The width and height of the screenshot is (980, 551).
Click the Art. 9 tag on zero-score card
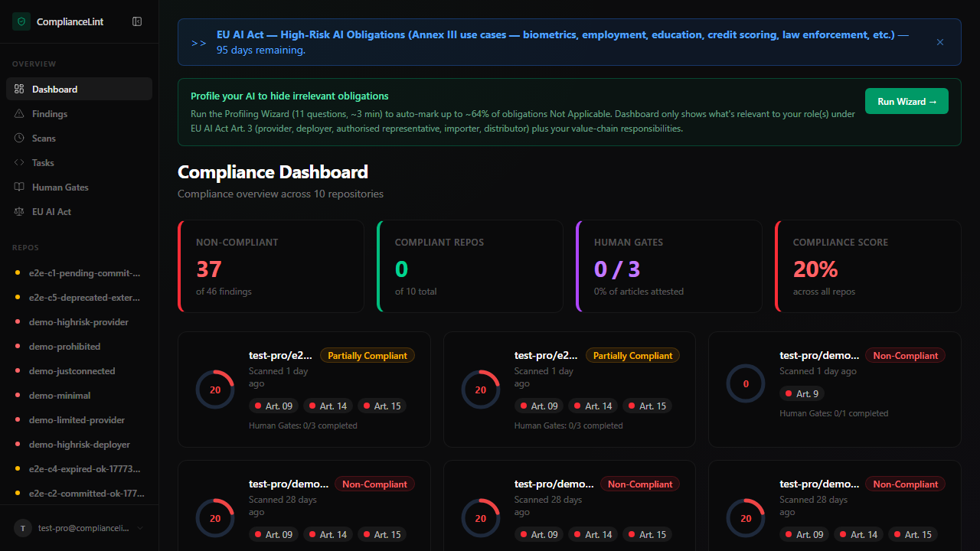pos(802,394)
